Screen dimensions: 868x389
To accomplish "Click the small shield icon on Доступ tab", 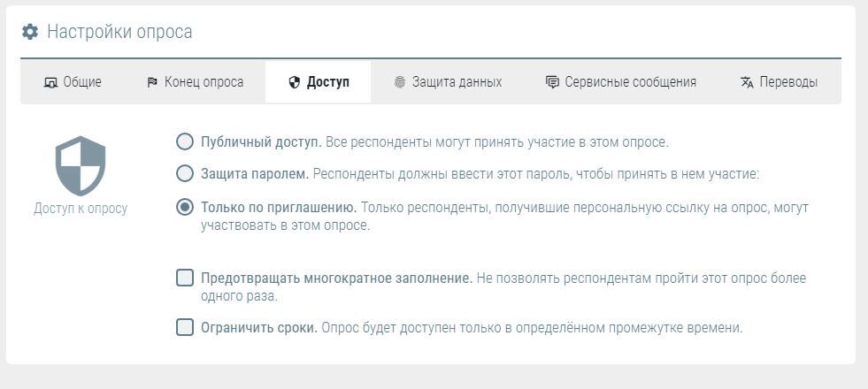I will point(295,83).
